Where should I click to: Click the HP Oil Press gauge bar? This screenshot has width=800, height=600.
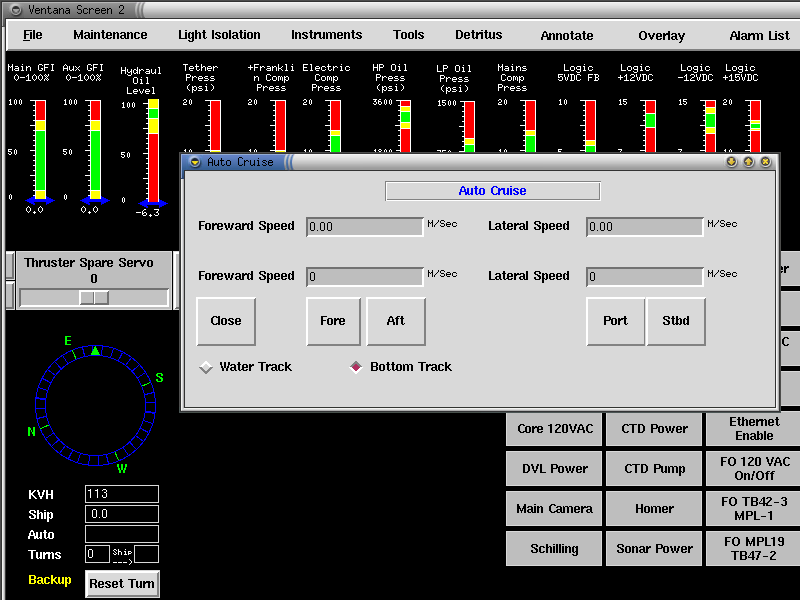[406, 126]
